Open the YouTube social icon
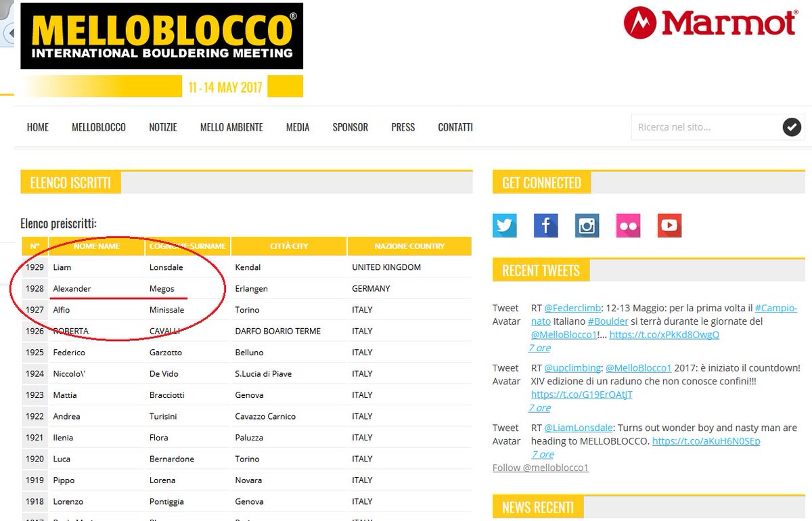The height and width of the screenshot is (521, 812). [x=670, y=225]
